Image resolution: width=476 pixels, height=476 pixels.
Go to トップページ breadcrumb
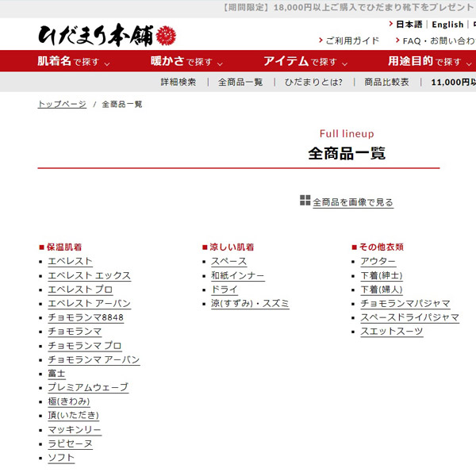62,104
